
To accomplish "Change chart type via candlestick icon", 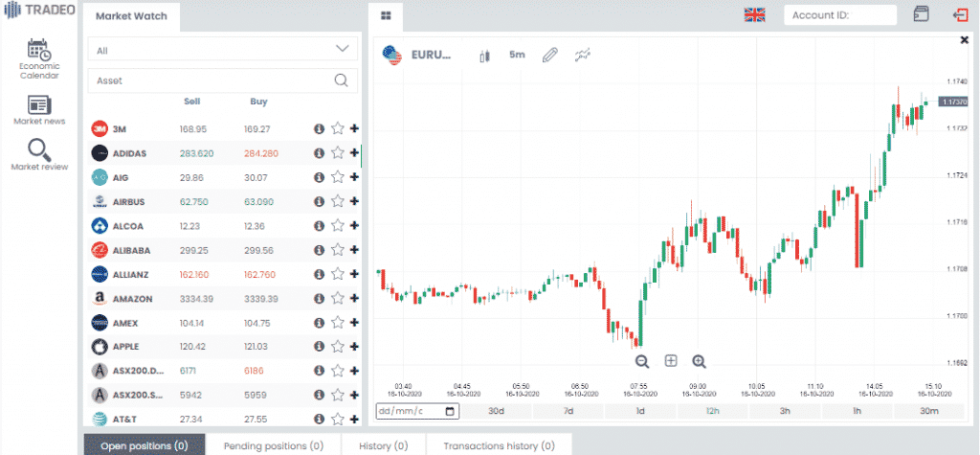I will (483, 55).
